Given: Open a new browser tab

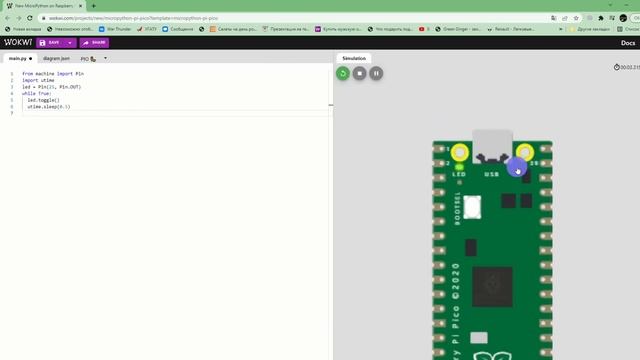Looking at the screenshot, I should [x=93, y=6].
